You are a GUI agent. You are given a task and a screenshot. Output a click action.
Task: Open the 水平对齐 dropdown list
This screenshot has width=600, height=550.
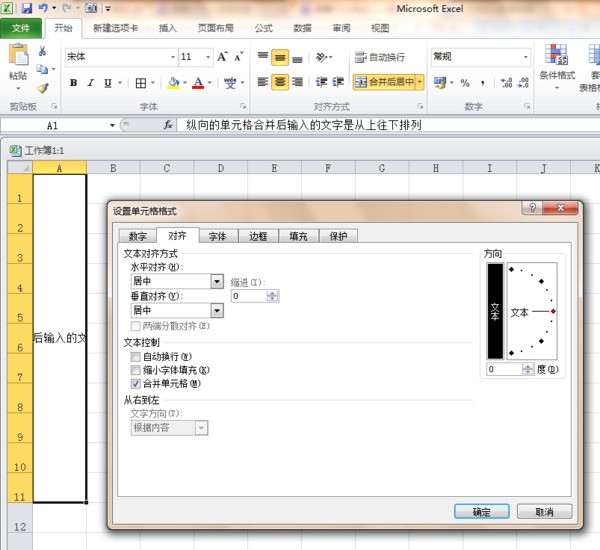(217, 282)
